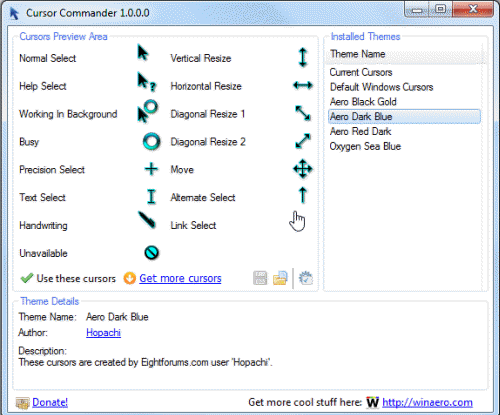This screenshot has height=415, width=500.
Task: Click the Help Select cursor preview icon
Action: pyautogui.click(x=147, y=82)
